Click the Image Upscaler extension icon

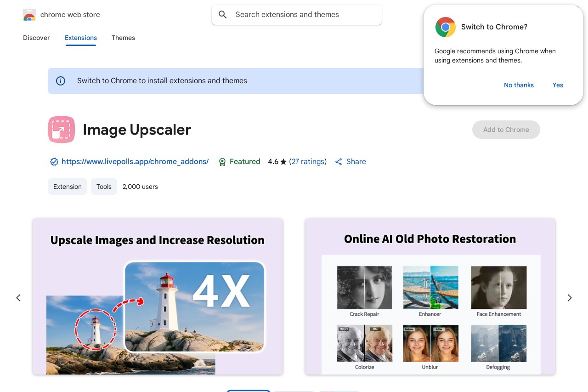click(61, 130)
